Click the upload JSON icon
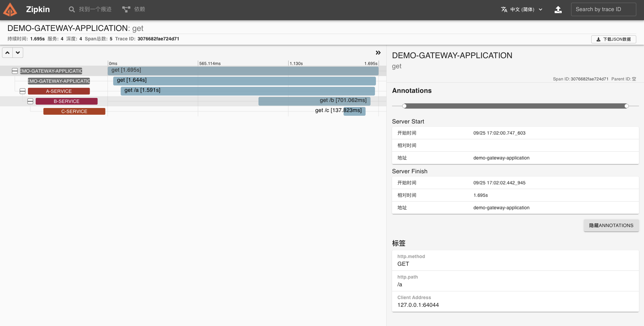Screen dimensions: 644x326 [558, 9]
